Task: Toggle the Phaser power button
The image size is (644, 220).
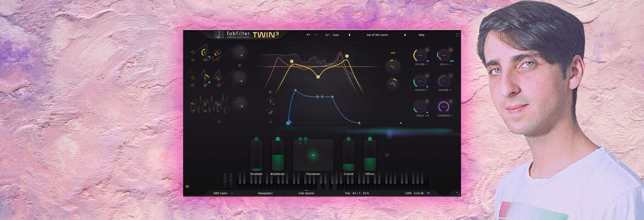Action: pos(450,75)
